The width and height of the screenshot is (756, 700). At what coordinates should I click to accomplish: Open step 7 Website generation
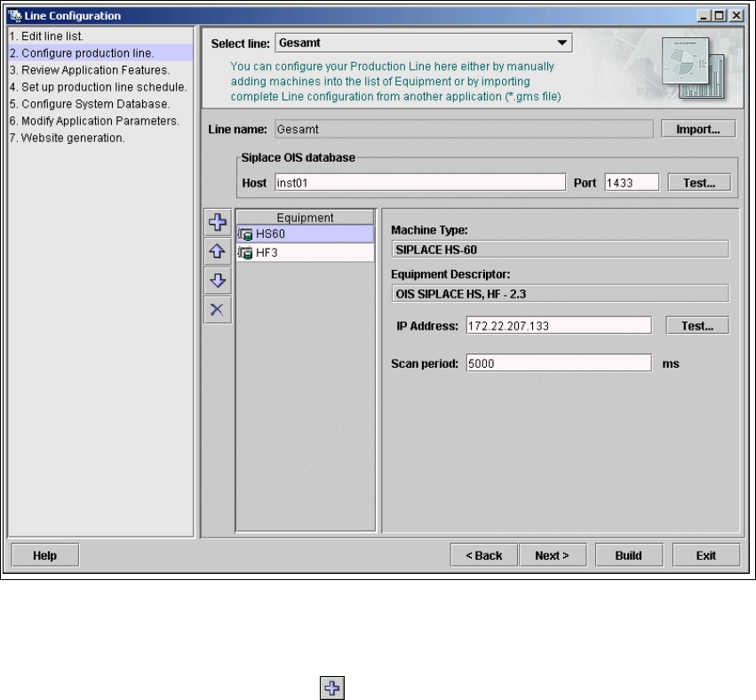67,138
